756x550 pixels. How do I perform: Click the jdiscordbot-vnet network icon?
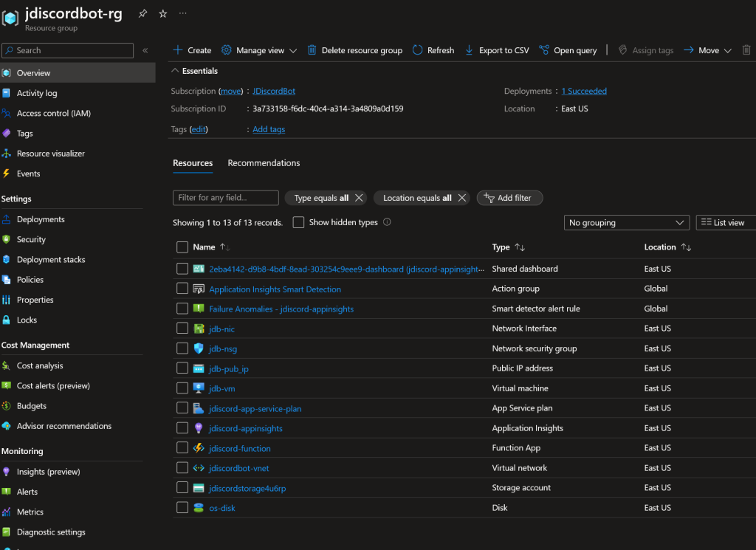[x=199, y=468]
